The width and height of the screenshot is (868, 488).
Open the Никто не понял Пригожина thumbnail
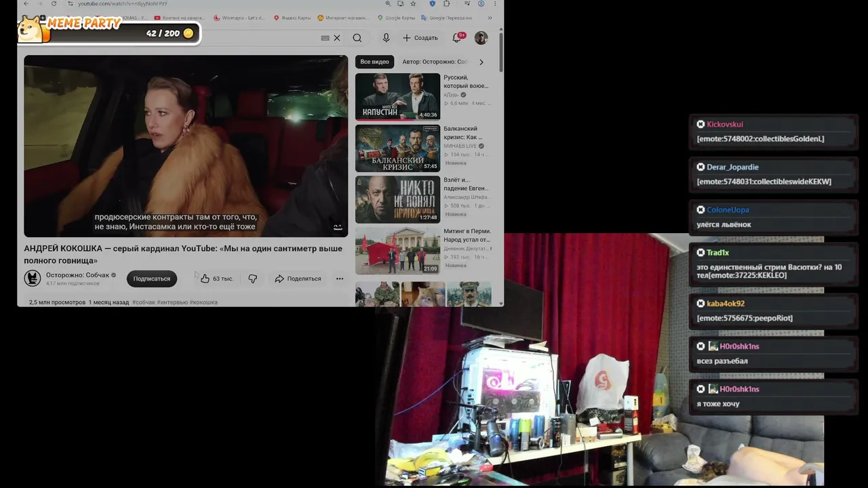(x=397, y=199)
